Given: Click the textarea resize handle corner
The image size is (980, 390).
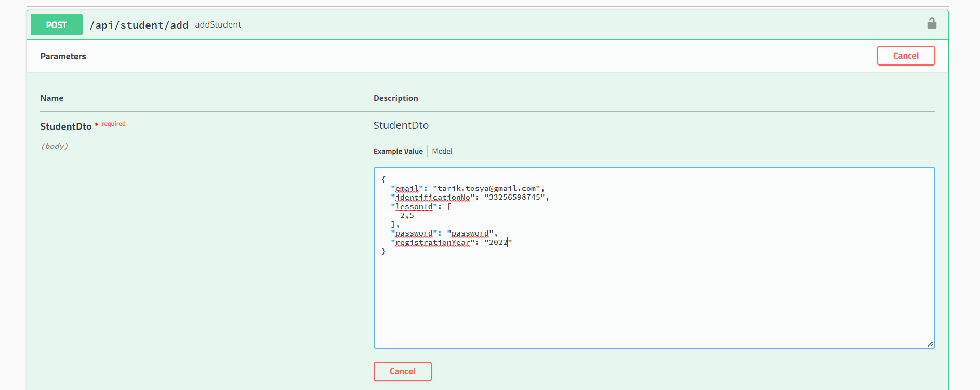Looking at the screenshot, I should [930, 344].
